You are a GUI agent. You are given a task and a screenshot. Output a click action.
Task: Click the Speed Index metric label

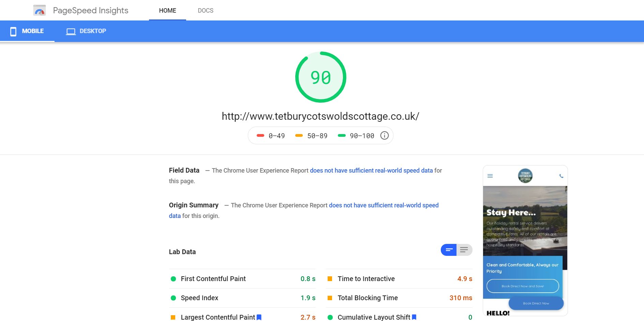(199, 298)
